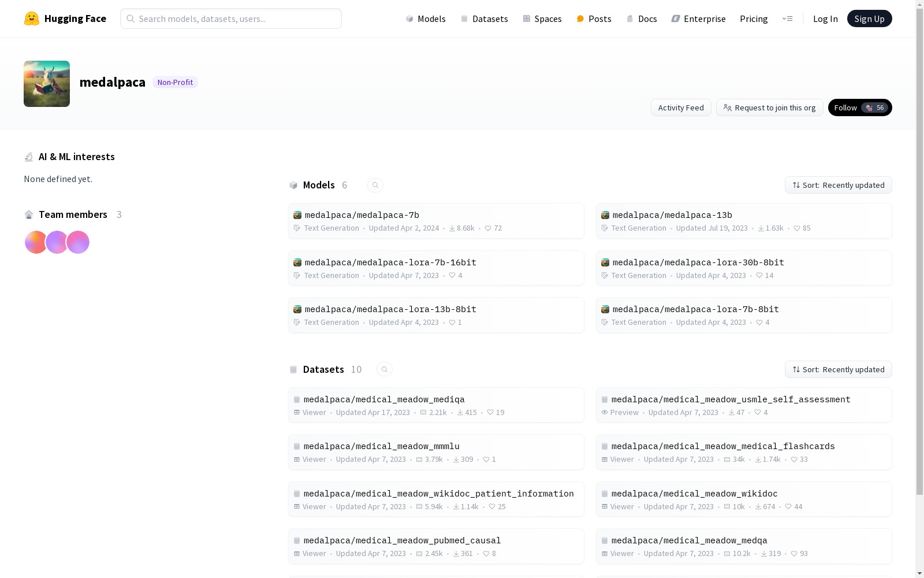Click the AI & ML interests heading
924x578 pixels.
pos(76,157)
